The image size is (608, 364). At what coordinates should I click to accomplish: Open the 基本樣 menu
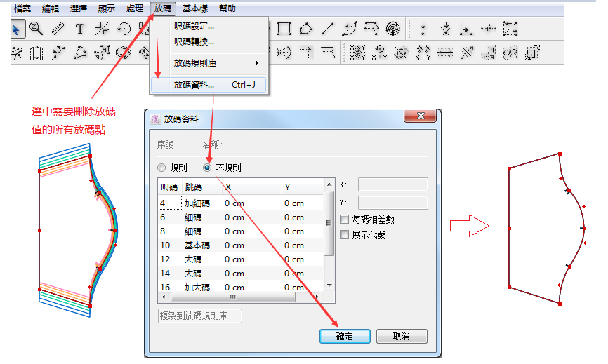click(195, 8)
